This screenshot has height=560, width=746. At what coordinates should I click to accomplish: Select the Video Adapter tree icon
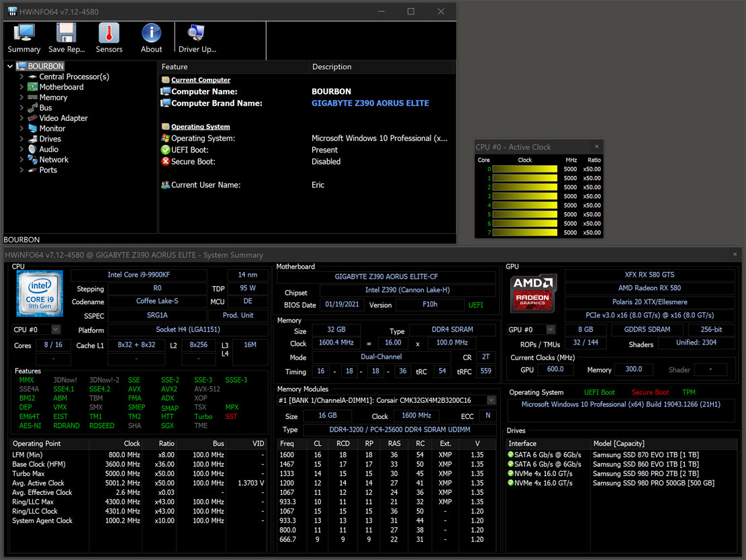[x=32, y=118]
